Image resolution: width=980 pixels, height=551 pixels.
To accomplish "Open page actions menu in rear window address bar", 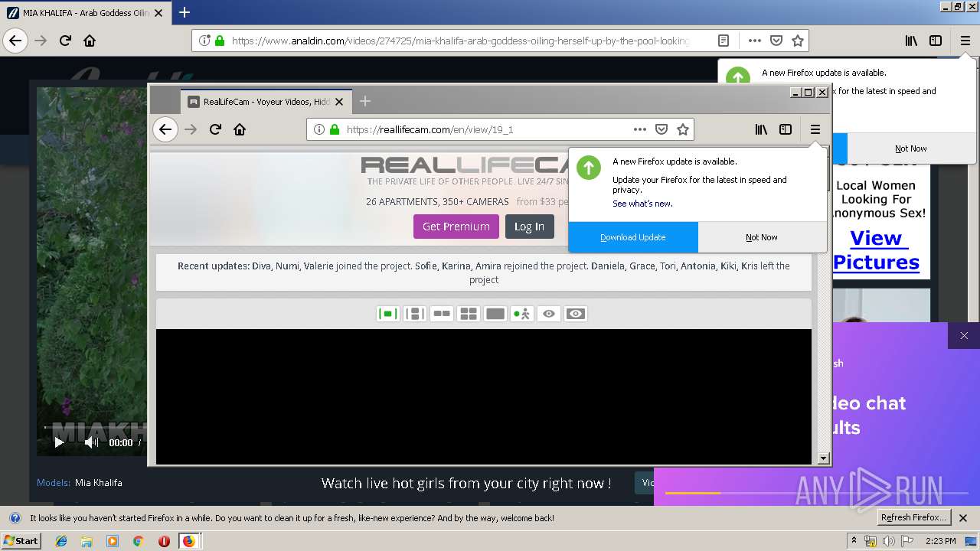I will click(x=755, y=41).
